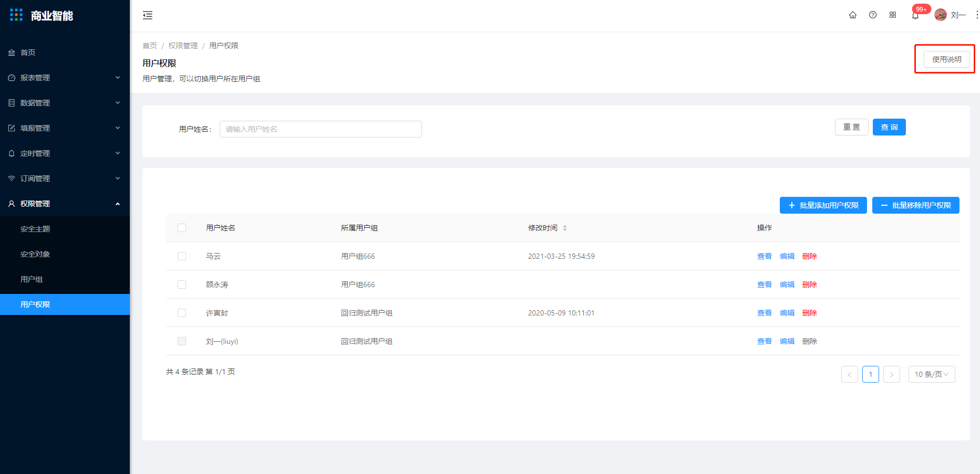Click 首页 breadcrumb link
980x474 pixels.
150,46
